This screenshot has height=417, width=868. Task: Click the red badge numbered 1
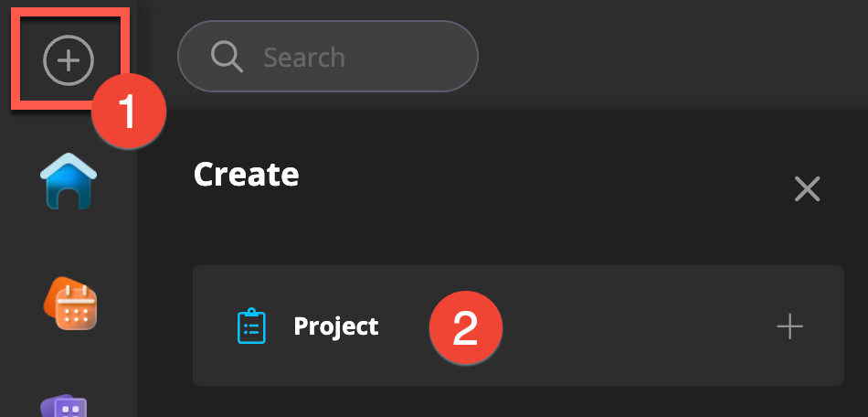(128, 112)
